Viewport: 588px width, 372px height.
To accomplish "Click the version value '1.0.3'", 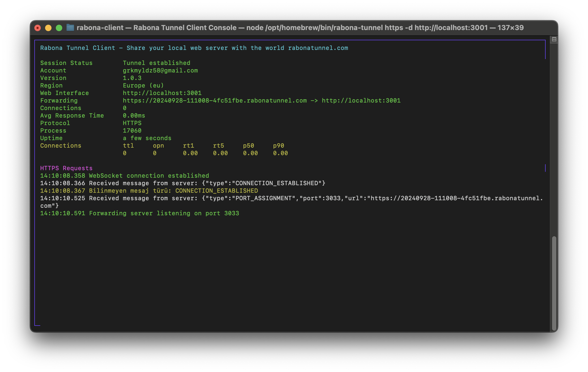I will (x=132, y=78).
